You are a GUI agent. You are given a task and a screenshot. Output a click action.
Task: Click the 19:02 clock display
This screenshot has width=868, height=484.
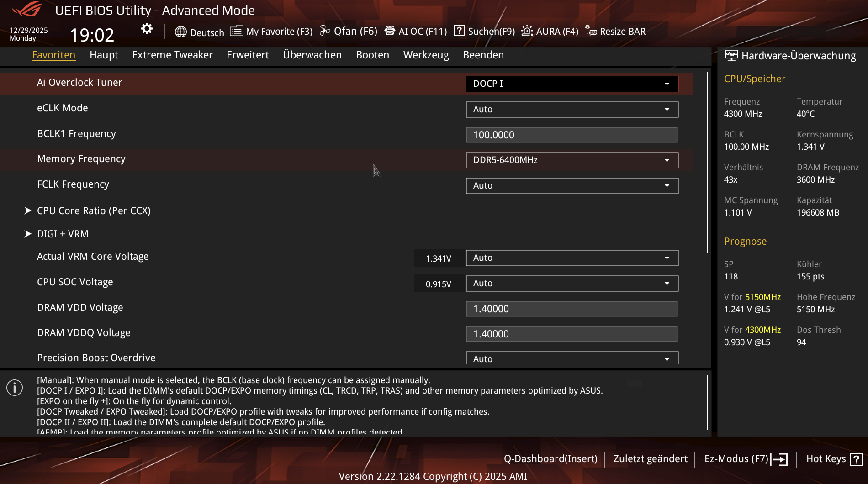92,35
